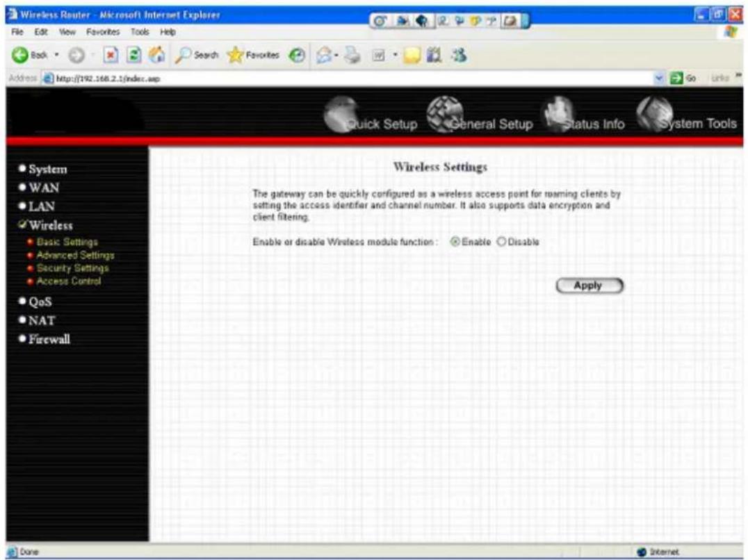Open the Tools menu
Viewport: 748px width, 560px height.
[x=140, y=32]
